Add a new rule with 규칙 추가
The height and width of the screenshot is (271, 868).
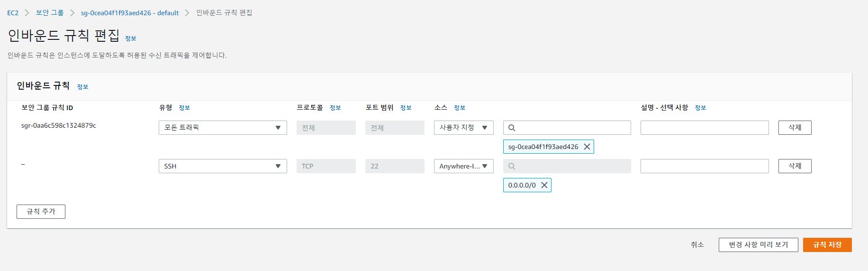[41, 212]
